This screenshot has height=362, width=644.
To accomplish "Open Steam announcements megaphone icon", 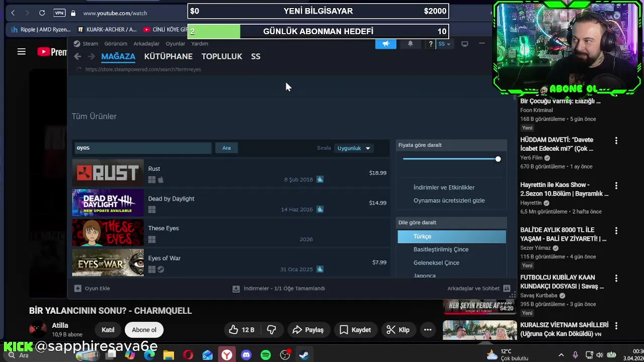I will pos(386,44).
